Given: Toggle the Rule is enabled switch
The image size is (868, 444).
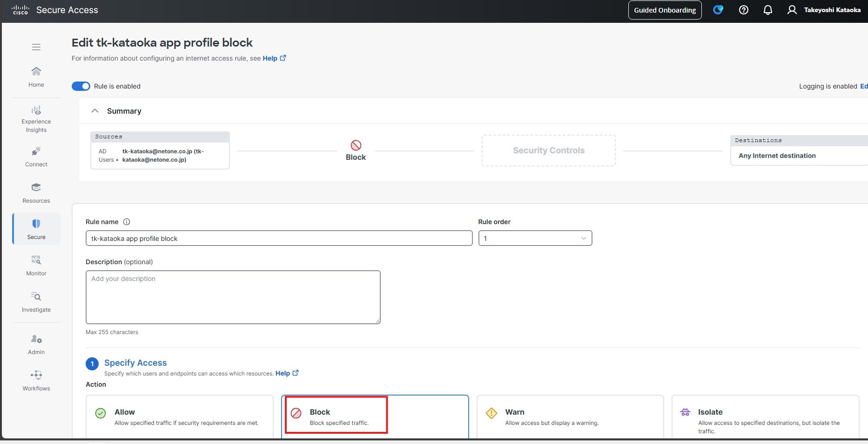Looking at the screenshot, I should click(81, 86).
